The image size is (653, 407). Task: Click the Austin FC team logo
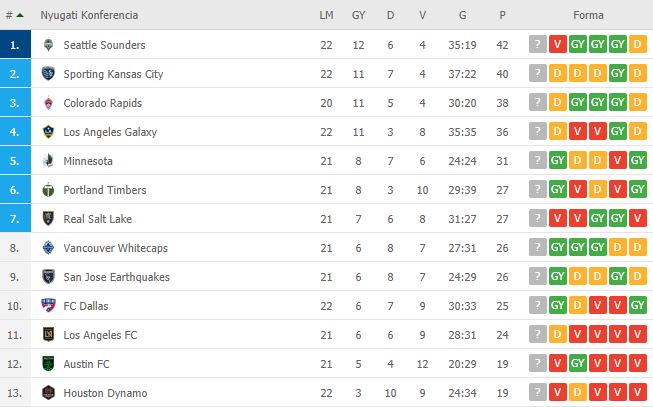pos(48,364)
